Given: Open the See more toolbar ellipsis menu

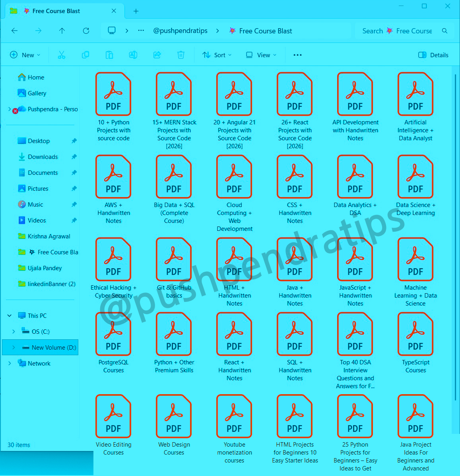Looking at the screenshot, I should (x=297, y=55).
